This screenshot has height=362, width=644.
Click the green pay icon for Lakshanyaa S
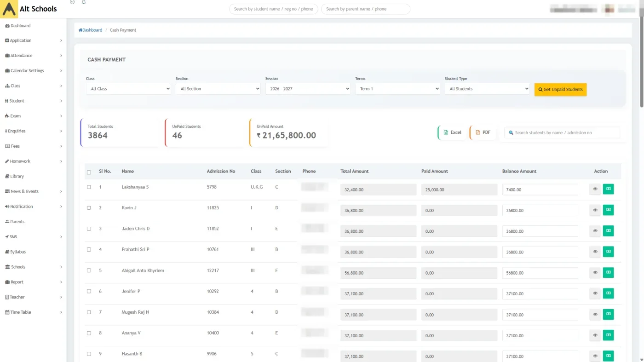608,189
